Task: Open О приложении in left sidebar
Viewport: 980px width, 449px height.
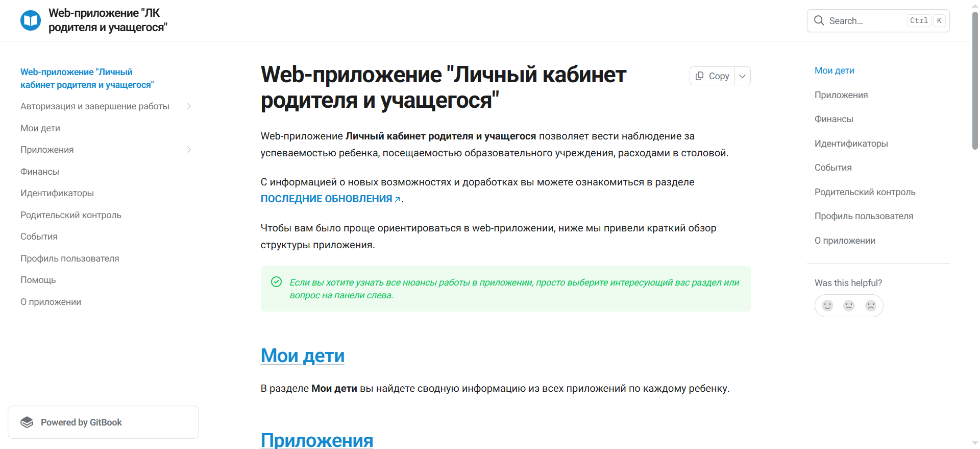Action: point(51,302)
